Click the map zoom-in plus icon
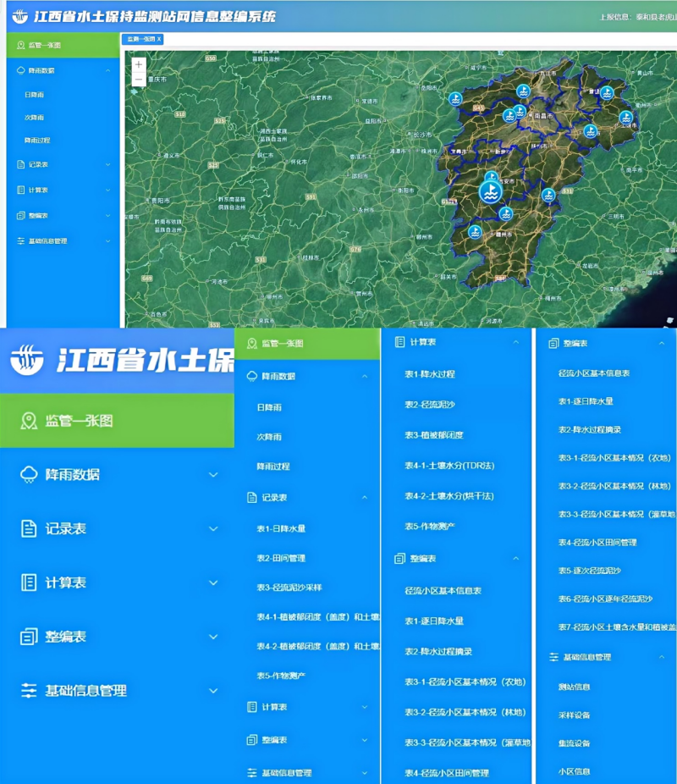Image resolution: width=677 pixels, height=784 pixels. coord(137,63)
